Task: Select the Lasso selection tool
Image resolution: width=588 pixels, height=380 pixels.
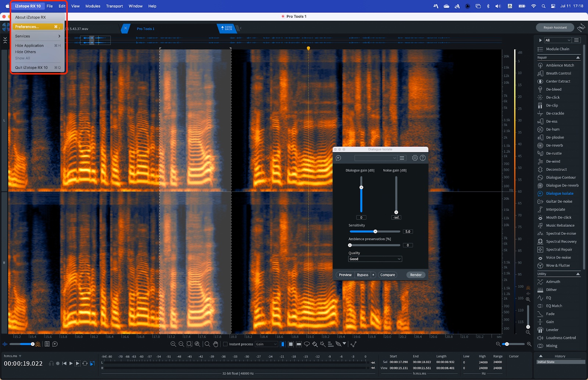Action: pyautogui.click(x=307, y=344)
